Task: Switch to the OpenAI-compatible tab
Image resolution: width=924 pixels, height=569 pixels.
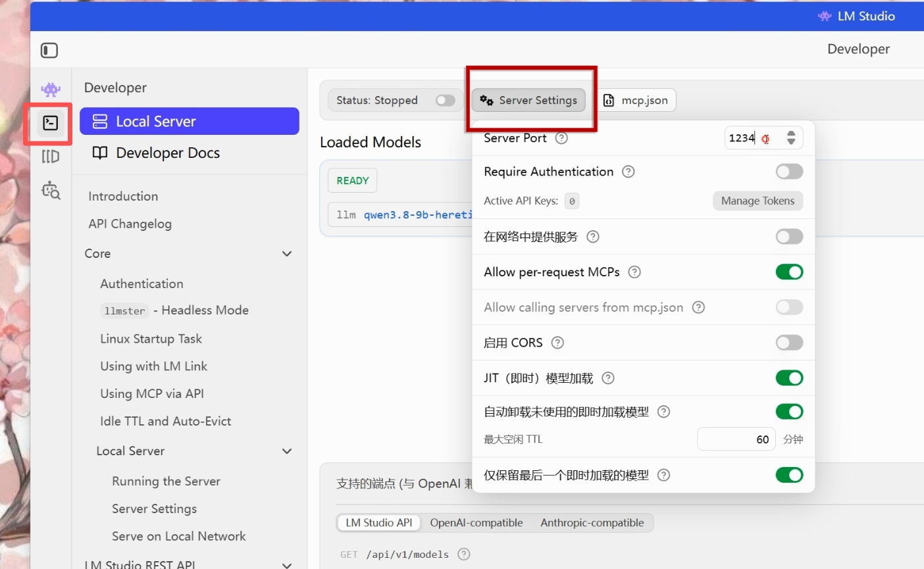Action: pyautogui.click(x=476, y=523)
